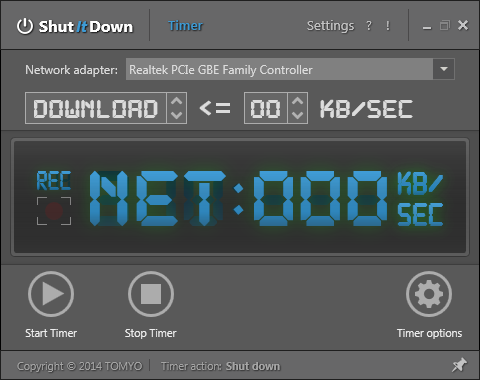Click the Start Timer label
Image resolution: width=480 pixels, height=380 pixels.
pos(51,333)
